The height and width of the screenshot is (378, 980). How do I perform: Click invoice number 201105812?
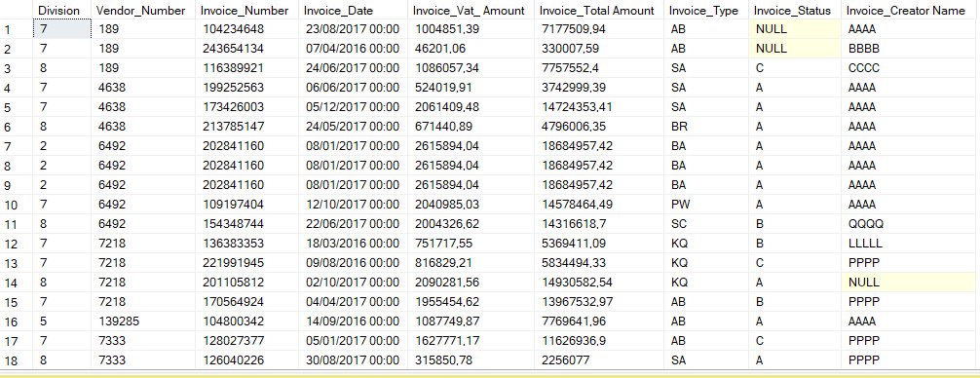click(234, 283)
